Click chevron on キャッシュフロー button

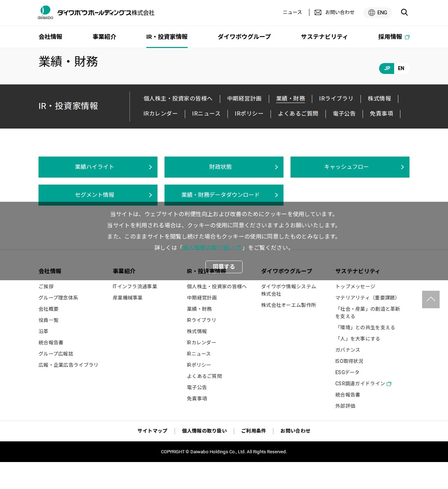pyautogui.click(x=402, y=167)
